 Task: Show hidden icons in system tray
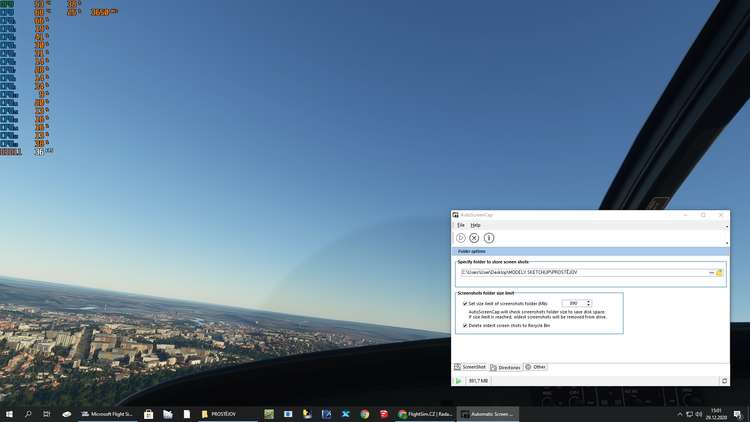pos(680,414)
